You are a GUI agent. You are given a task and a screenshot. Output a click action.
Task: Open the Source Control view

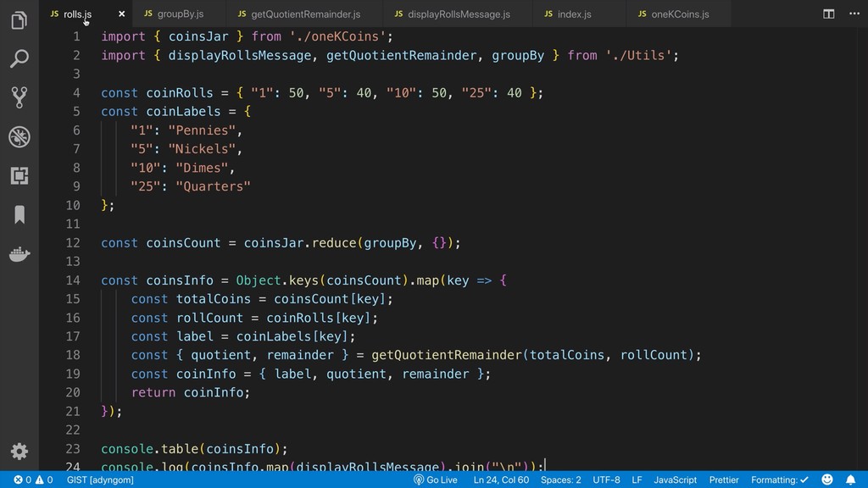19,97
